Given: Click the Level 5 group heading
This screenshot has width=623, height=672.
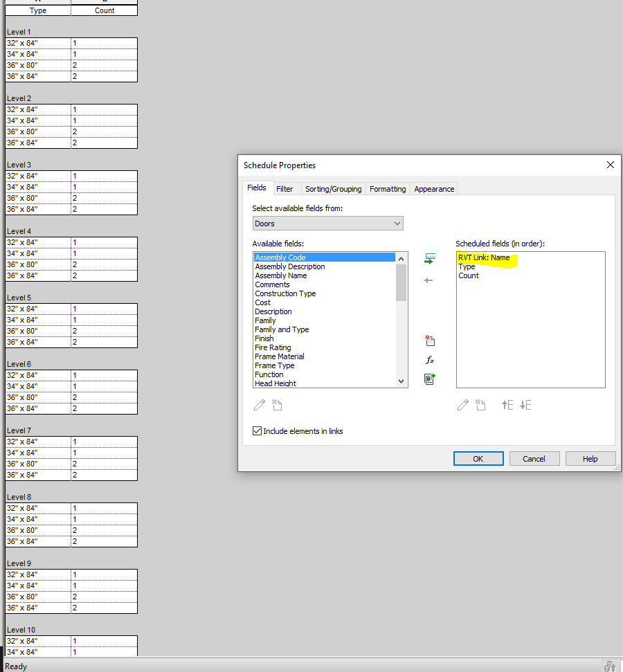Looking at the screenshot, I should [19, 298].
